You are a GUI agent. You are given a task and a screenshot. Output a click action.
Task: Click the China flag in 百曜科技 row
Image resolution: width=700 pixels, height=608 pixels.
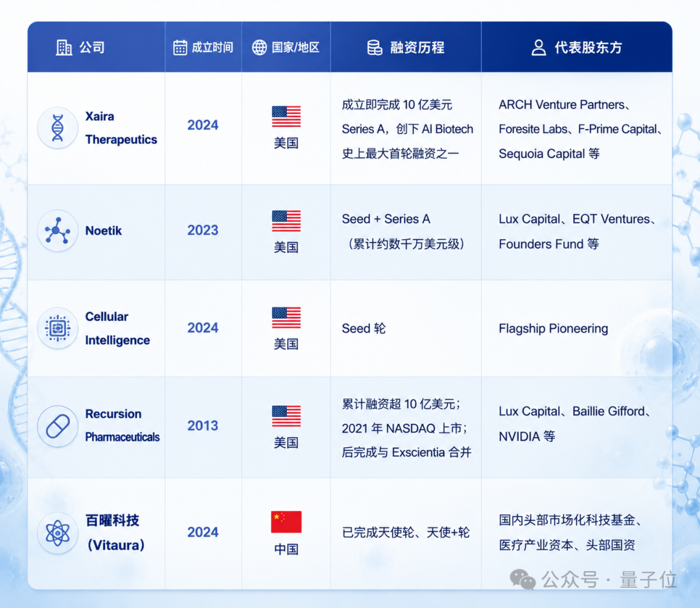click(286, 522)
